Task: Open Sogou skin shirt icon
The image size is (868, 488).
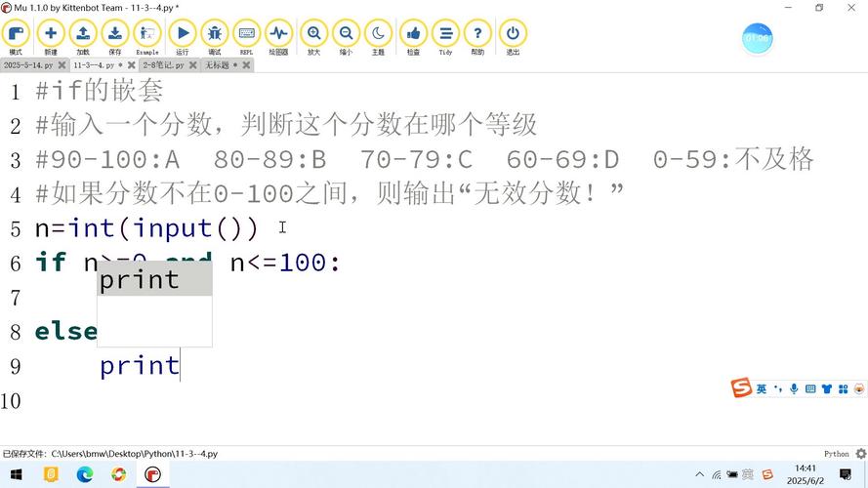Action: [x=826, y=389]
